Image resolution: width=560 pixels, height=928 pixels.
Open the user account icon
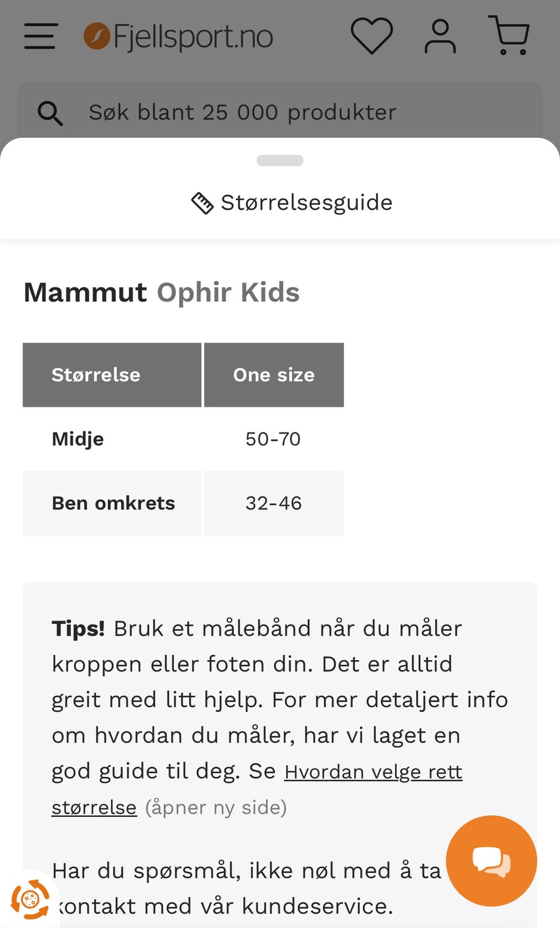440,36
